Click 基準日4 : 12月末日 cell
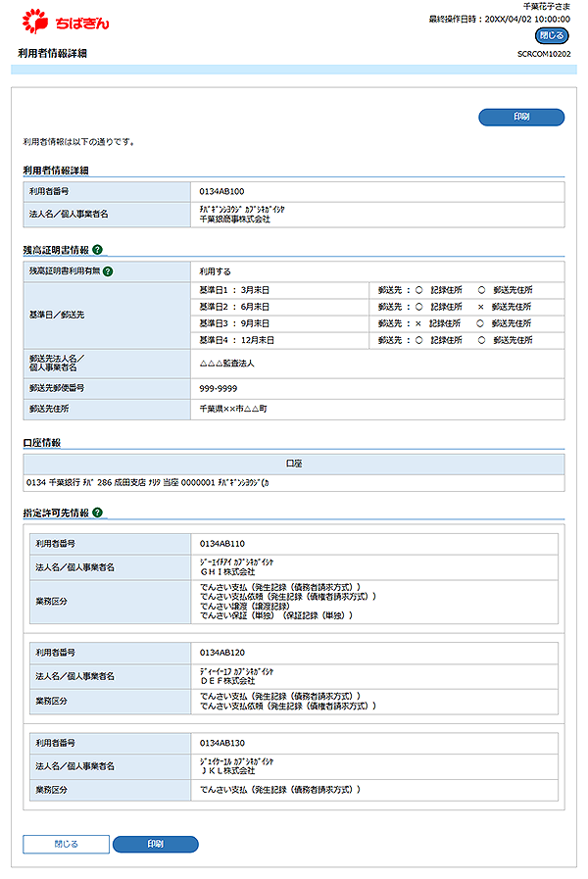Screen dimensions: 588x879 click(x=279, y=340)
